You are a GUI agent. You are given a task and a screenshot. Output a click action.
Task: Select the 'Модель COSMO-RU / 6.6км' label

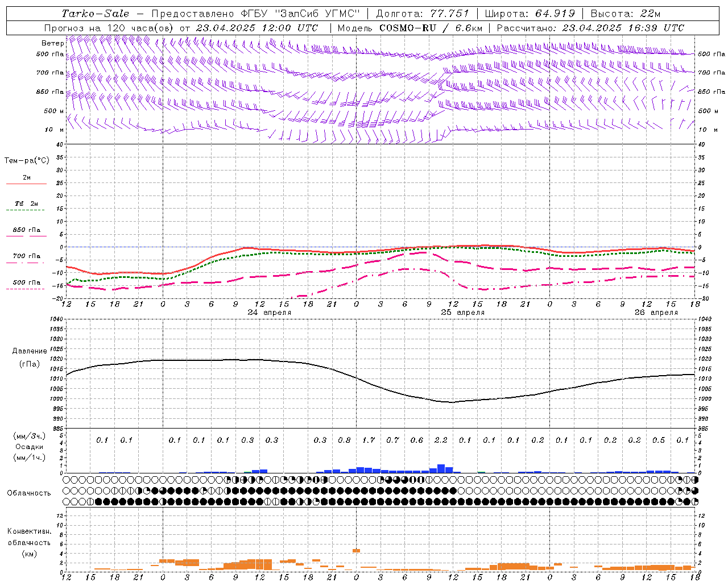tap(409, 28)
